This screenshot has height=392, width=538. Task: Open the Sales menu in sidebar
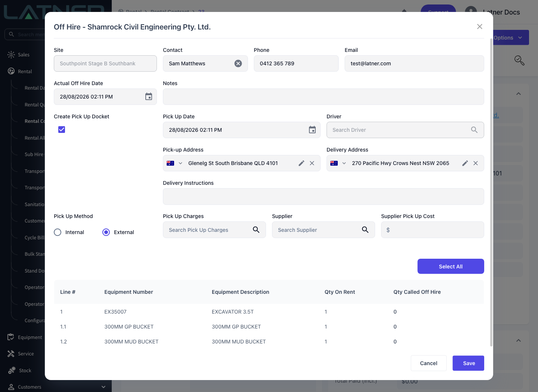point(24,55)
